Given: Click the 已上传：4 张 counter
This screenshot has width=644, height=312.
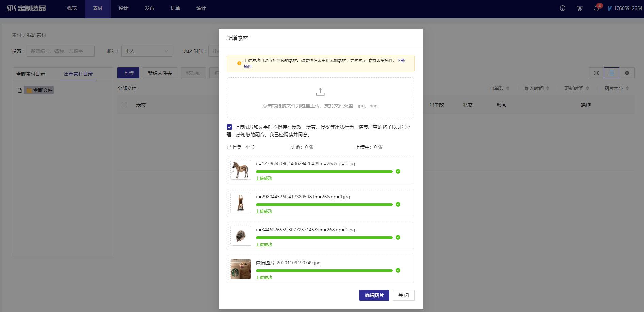Looking at the screenshot, I should click(x=241, y=147).
